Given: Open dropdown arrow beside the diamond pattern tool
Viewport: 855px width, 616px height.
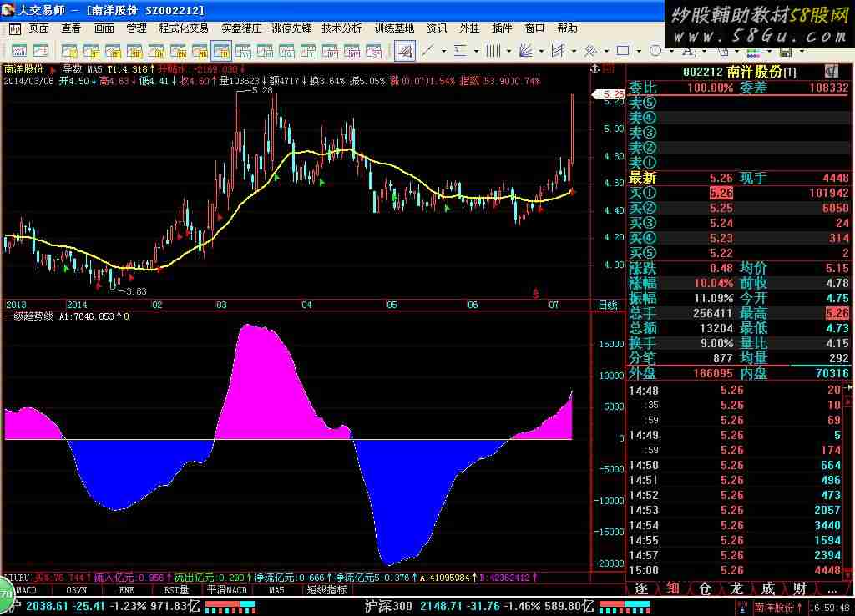Looking at the screenshot, I should click(606, 52).
